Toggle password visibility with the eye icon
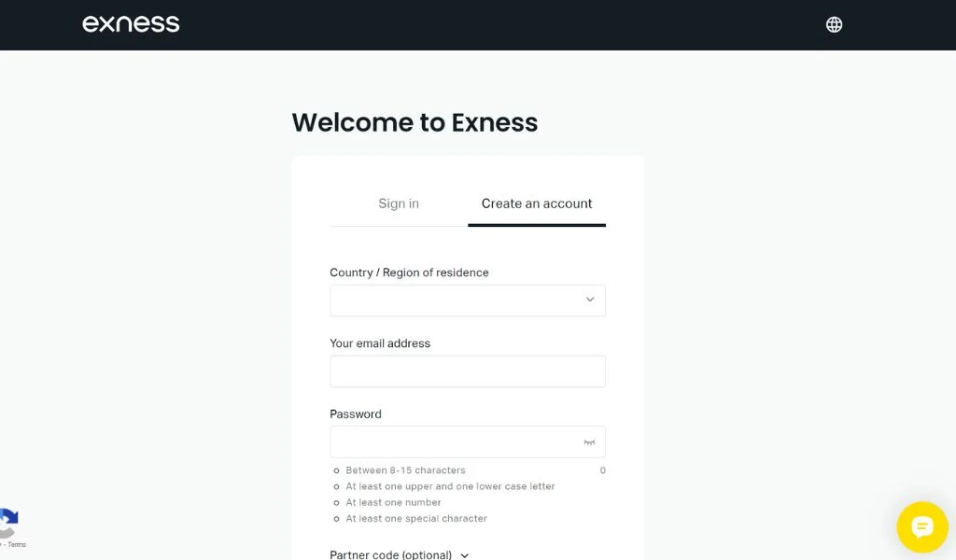The height and width of the screenshot is (560, 956). tap(591, 441)
